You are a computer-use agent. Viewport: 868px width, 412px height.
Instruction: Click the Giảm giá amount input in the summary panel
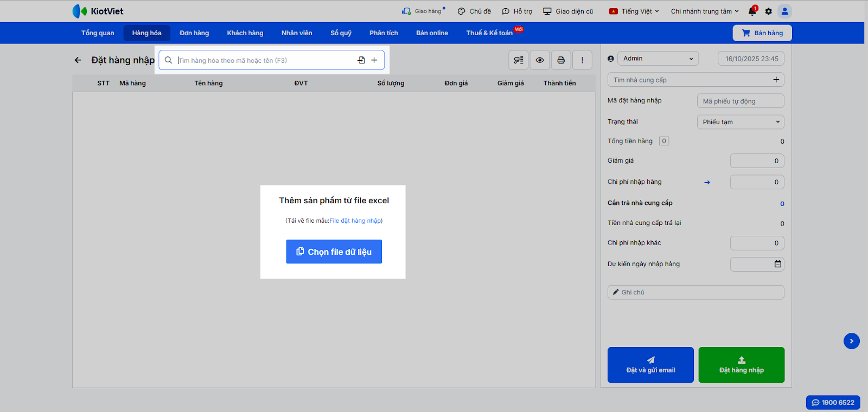(x=757, y=160)
